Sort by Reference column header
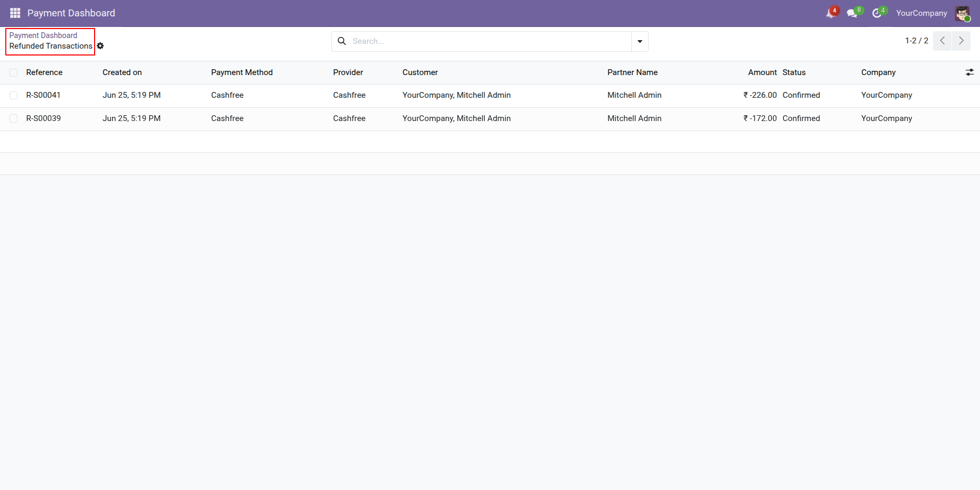Viewport: 980px width, 490px height. tap(44, 72)
